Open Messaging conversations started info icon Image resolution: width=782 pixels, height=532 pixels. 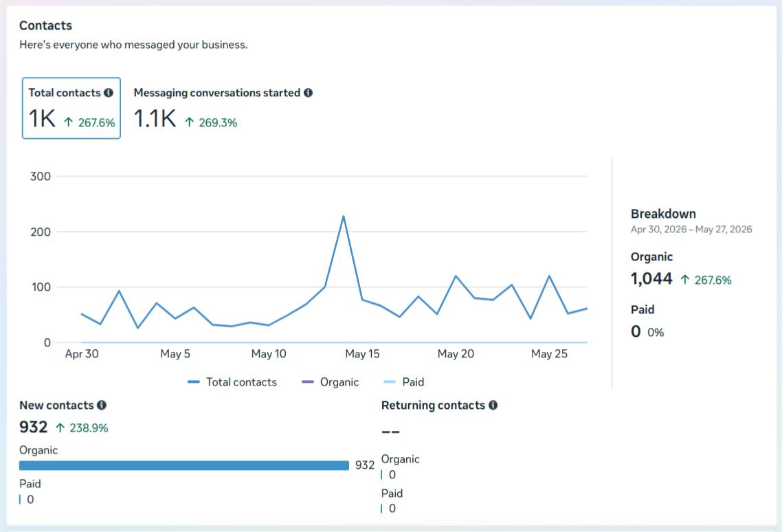[309, 93]
